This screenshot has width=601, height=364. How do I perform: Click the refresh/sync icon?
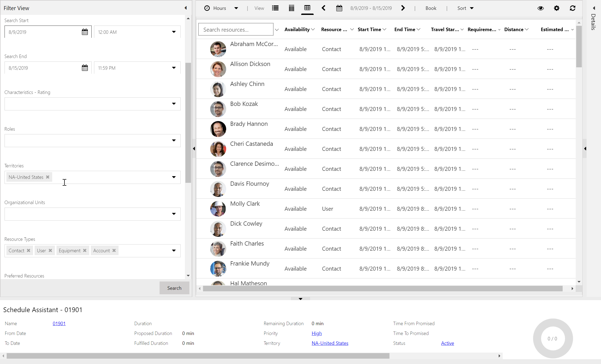573,8
